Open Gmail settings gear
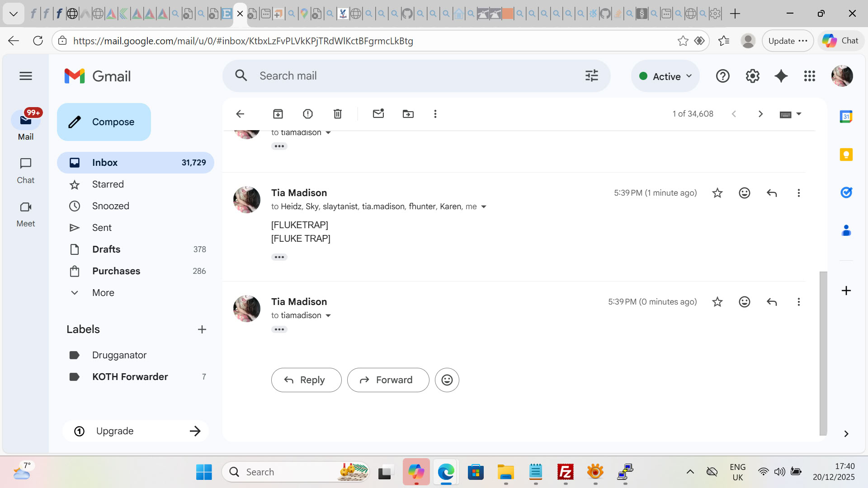The width and height of the screenshot is (868, 488). (x=752, y=76)
